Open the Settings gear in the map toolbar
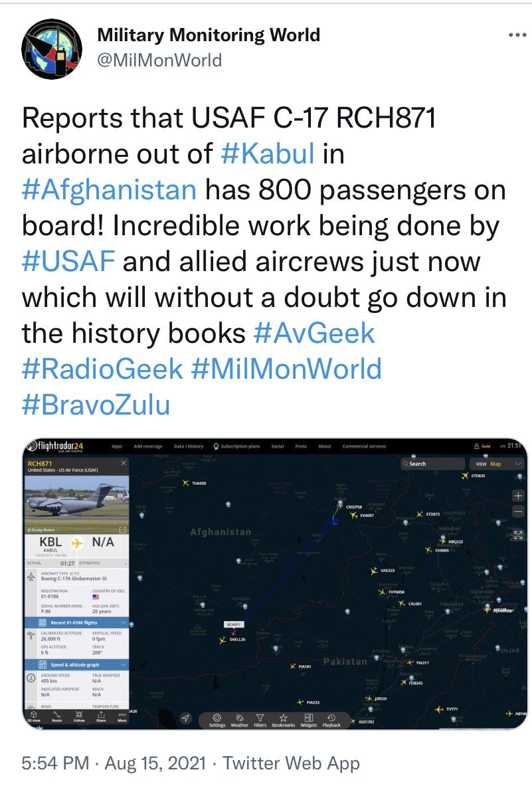 coord(217,720)
